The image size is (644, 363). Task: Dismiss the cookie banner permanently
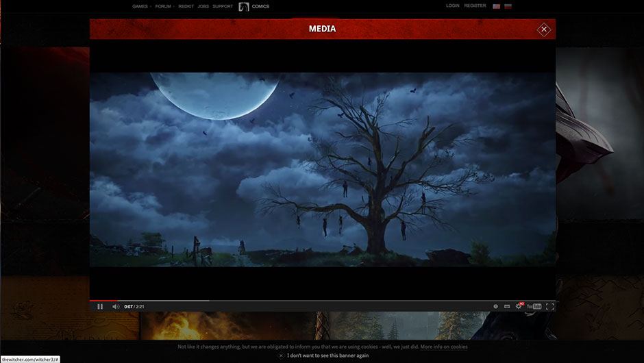pyautogui.click(x=323, y=355)
